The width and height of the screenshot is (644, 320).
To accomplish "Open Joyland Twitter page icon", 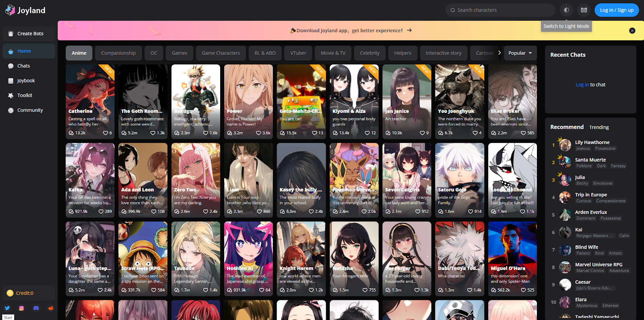I will click(7, 308).
